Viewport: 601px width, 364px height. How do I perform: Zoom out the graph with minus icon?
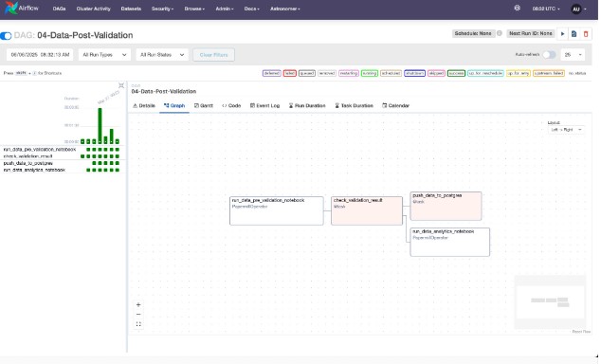point(138,315)
